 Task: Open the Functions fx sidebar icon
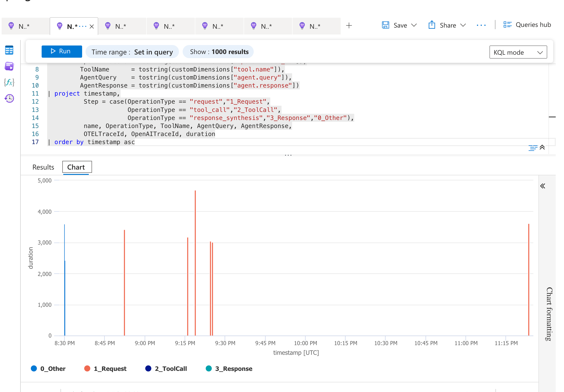[x=9, y=82]
